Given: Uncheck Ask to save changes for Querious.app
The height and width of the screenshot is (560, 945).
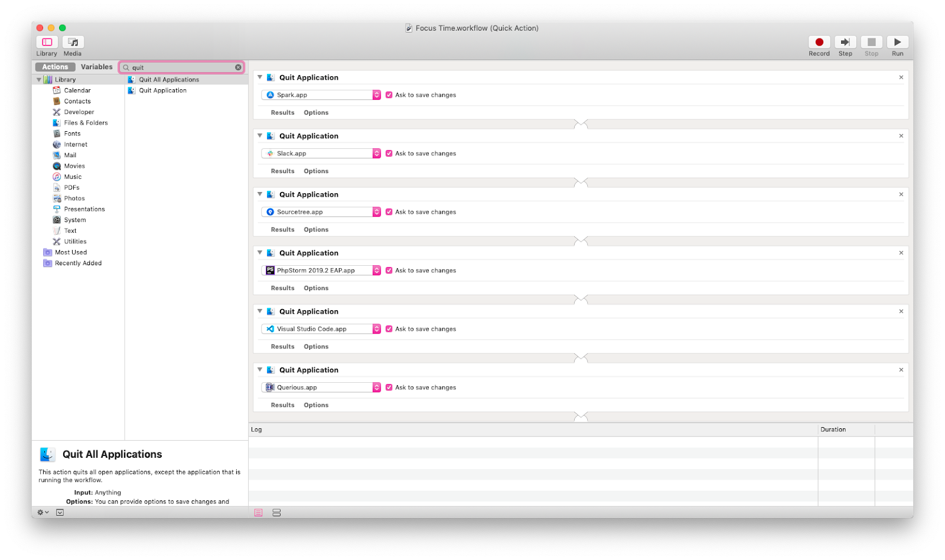Looking at the screenshot, I should 389,387.
